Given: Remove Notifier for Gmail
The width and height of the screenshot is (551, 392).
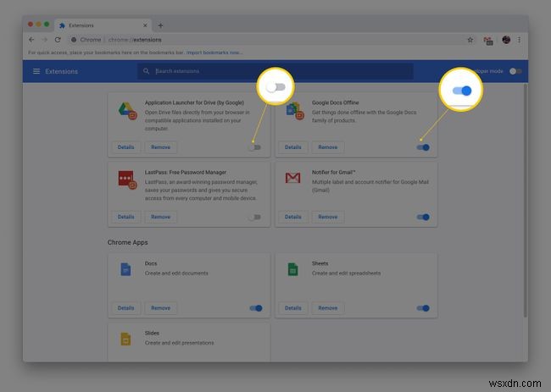Looking at the screenshot, I should 328,217.
